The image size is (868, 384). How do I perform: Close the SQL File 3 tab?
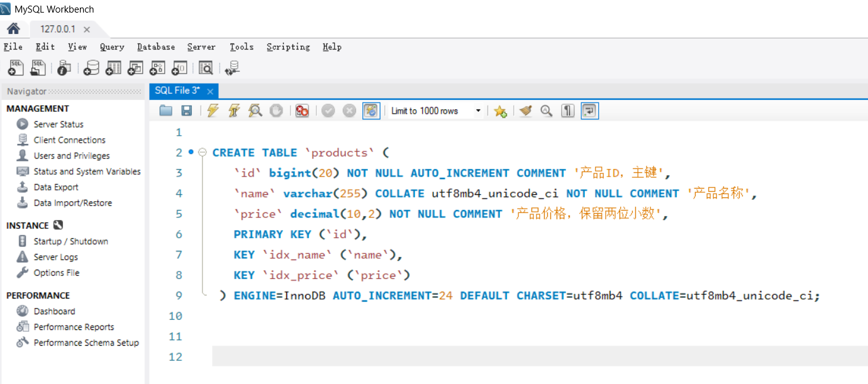coord(210,92)
